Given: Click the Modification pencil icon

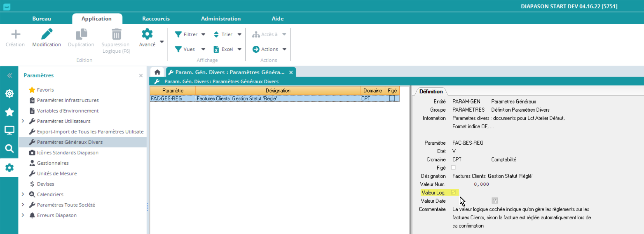Looking at the screenshot, I should pos(46,35).
